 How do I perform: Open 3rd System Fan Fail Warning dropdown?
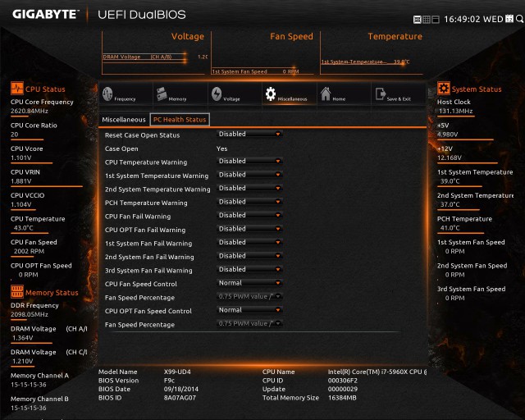click(249, 269)
